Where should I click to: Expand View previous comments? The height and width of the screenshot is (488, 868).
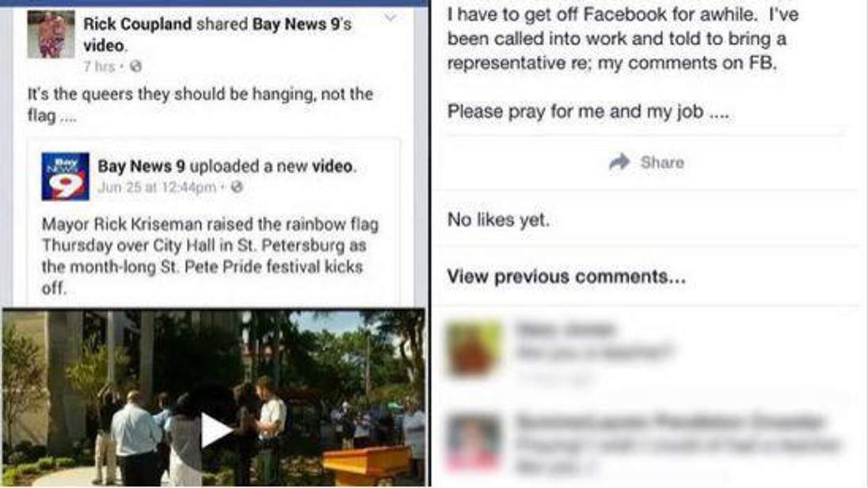click(x=566, y=277)
